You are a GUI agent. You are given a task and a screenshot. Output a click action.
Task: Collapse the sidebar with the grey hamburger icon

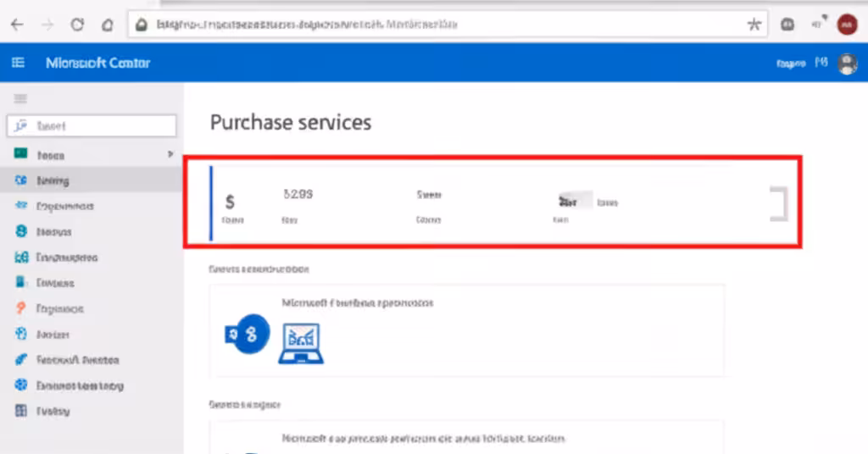pos(20,98)
